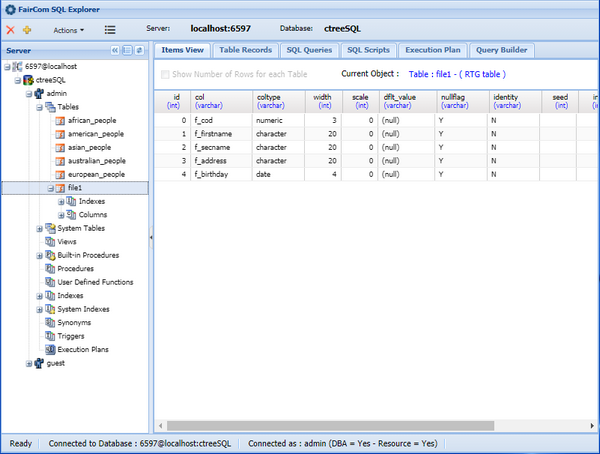Click the scrollbar left arrow
The width and height of the screenshot is (600, 454).
tap(161, 426)
